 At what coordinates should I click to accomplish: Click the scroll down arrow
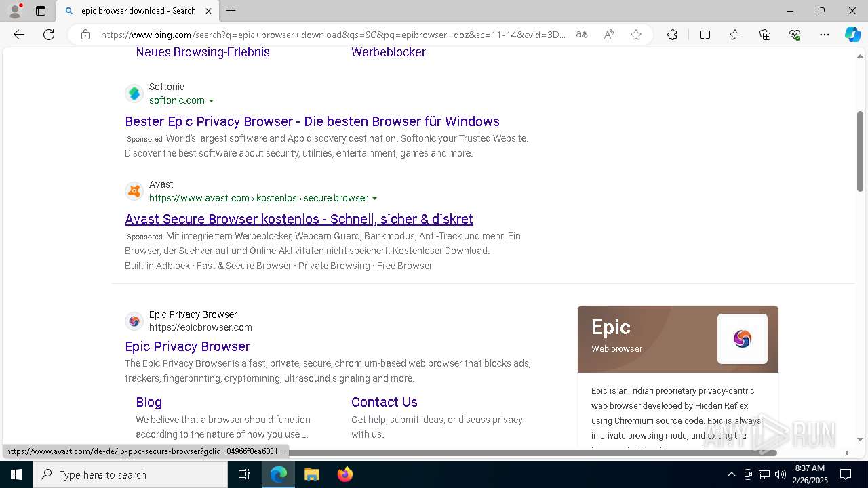pyautogui.click(x=860, y=440)
